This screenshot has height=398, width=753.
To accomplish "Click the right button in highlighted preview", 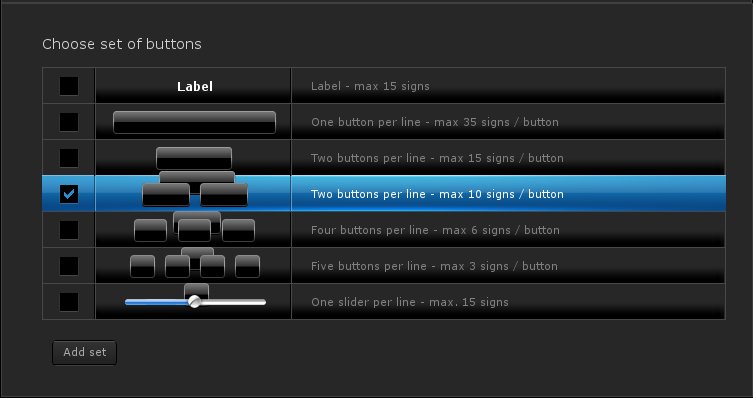I will (224, 195).
